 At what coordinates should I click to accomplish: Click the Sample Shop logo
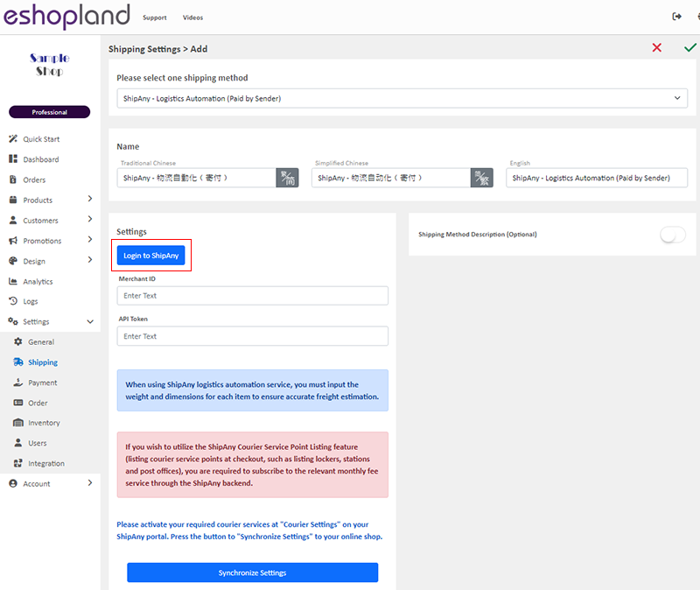(50, 65)
